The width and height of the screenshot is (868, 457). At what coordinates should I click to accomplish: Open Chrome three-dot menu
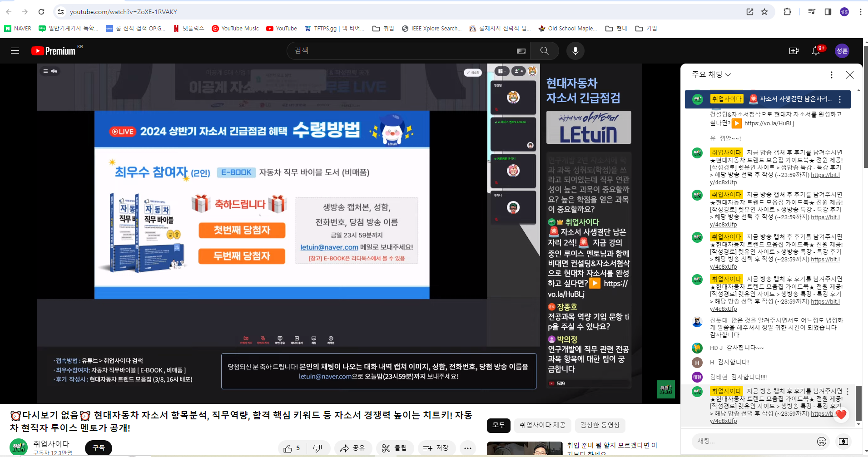tap(860, 12)
